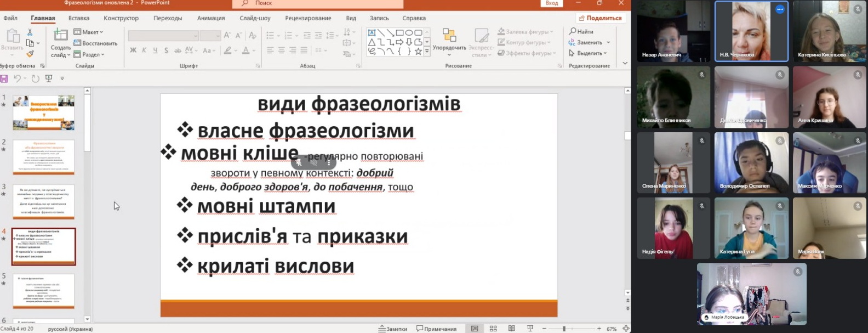868x333 pixels.
Task: Click Найти to search the presentation
Action: pyautogui.click(x=581, y=32)
